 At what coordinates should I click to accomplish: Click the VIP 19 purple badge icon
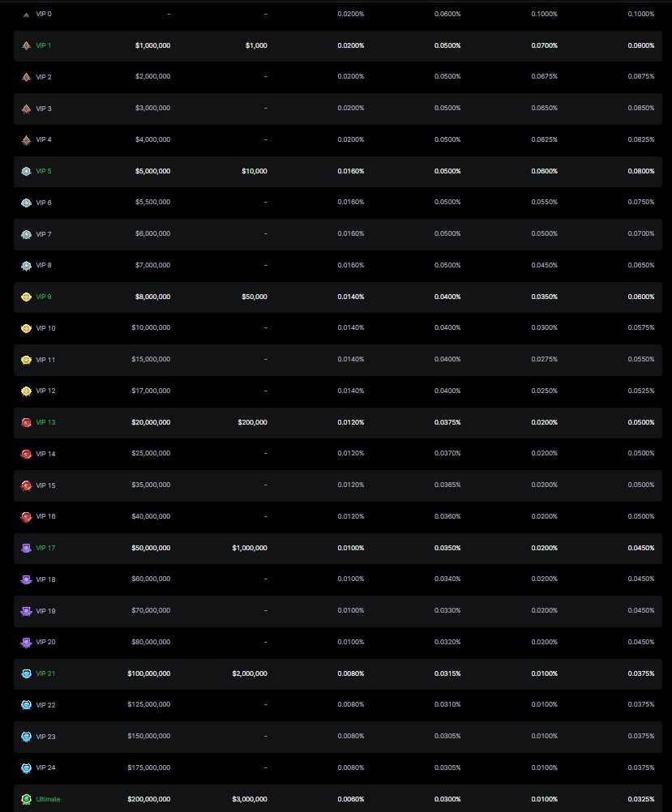coord(26,611)
